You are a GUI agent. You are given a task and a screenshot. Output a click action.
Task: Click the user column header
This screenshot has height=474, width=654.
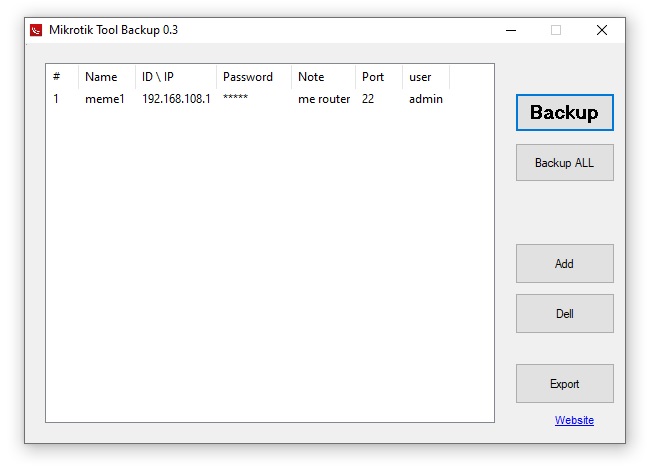point(426,77)
